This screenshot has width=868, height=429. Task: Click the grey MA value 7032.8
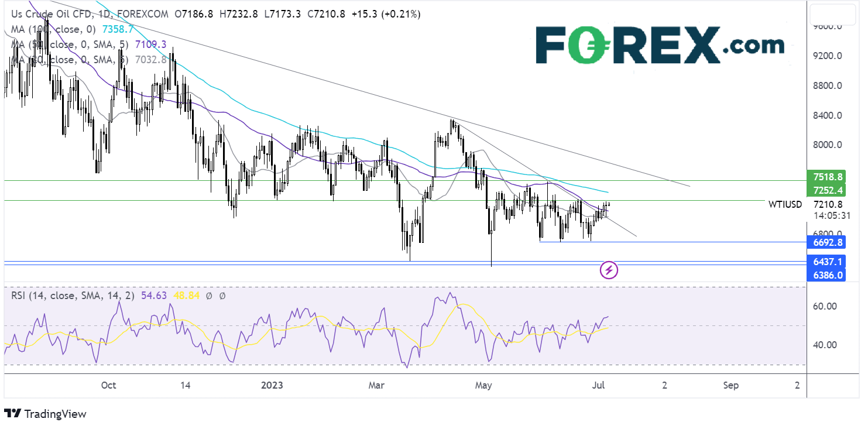(x=152, y=59)
